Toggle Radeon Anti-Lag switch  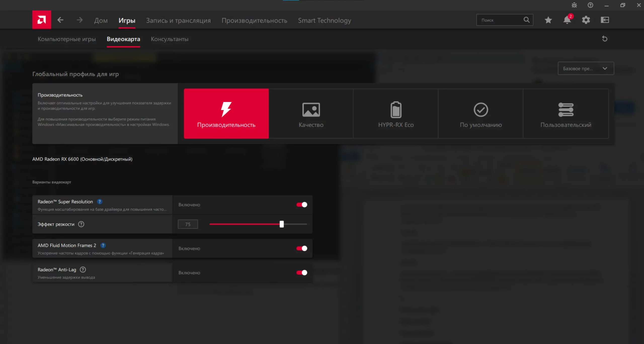pyautogui.click(x=302, y=273)
